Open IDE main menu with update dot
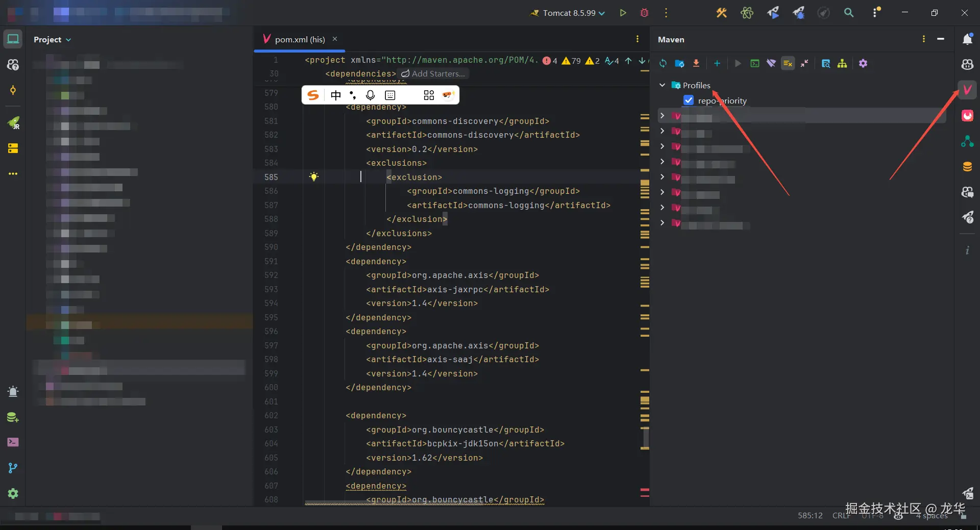This screenshot has width=980, height=530. coord(876,12)
